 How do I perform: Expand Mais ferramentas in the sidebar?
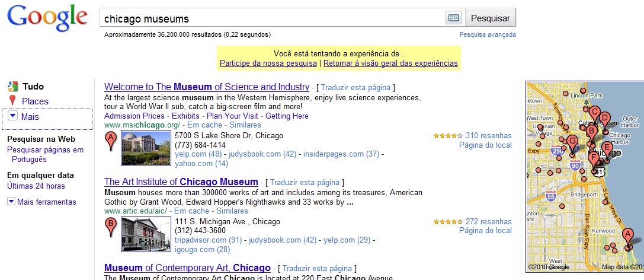tap(41, 202)
